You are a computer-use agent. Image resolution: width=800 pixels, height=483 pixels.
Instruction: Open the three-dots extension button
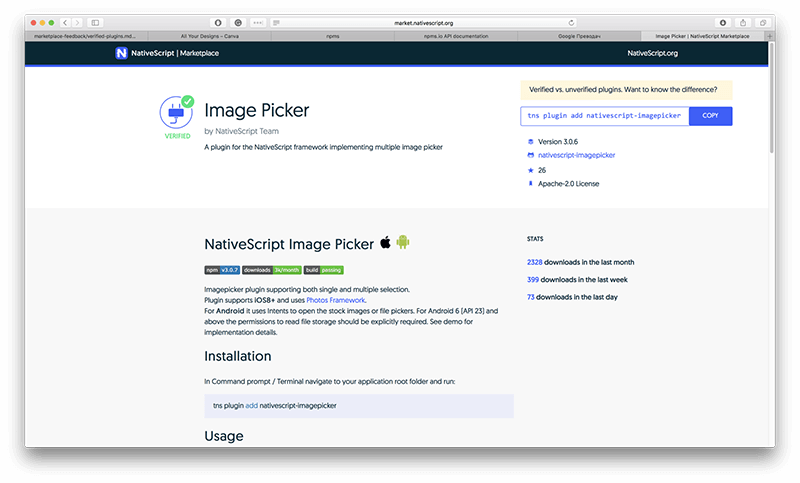click(x=258, y=22)
